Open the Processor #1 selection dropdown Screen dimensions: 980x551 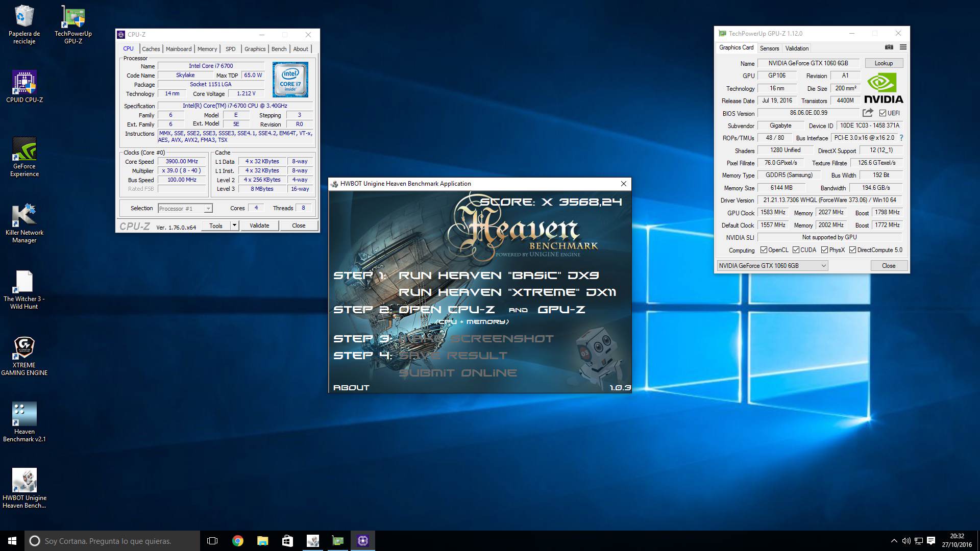185,208
